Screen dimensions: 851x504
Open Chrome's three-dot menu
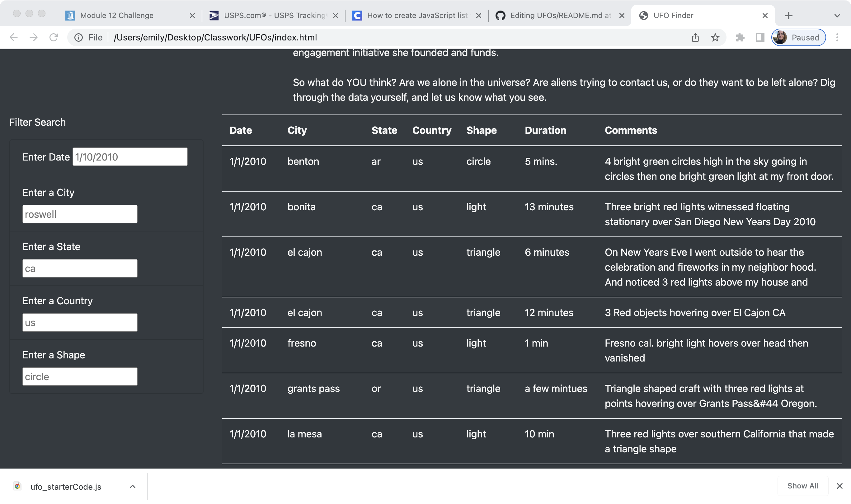(837, 37)
